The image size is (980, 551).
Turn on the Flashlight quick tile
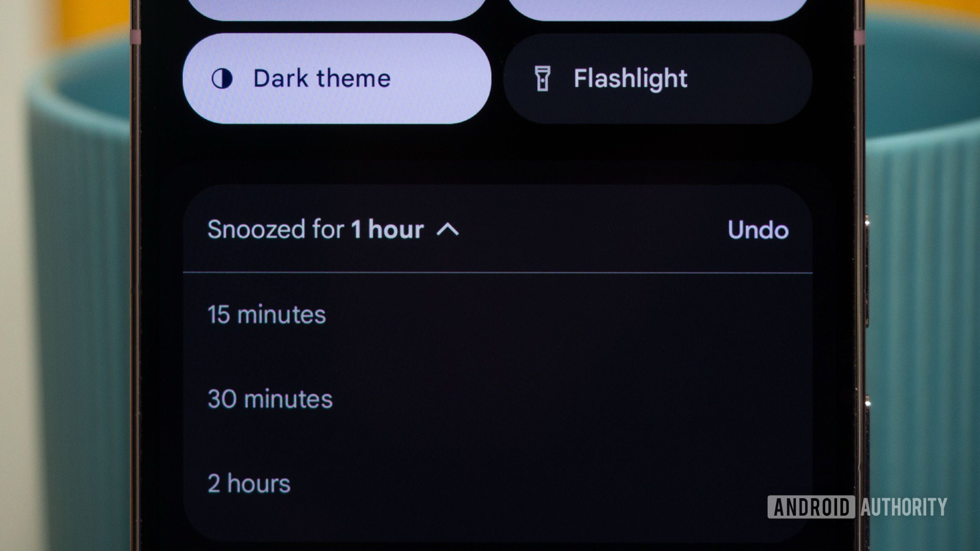[x=657, y=78]
